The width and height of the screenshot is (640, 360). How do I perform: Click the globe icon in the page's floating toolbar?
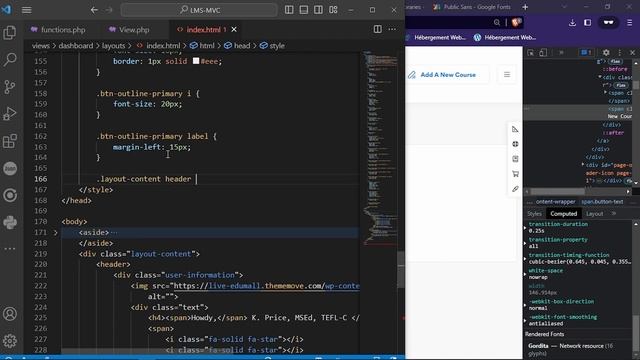coord(515,144)
